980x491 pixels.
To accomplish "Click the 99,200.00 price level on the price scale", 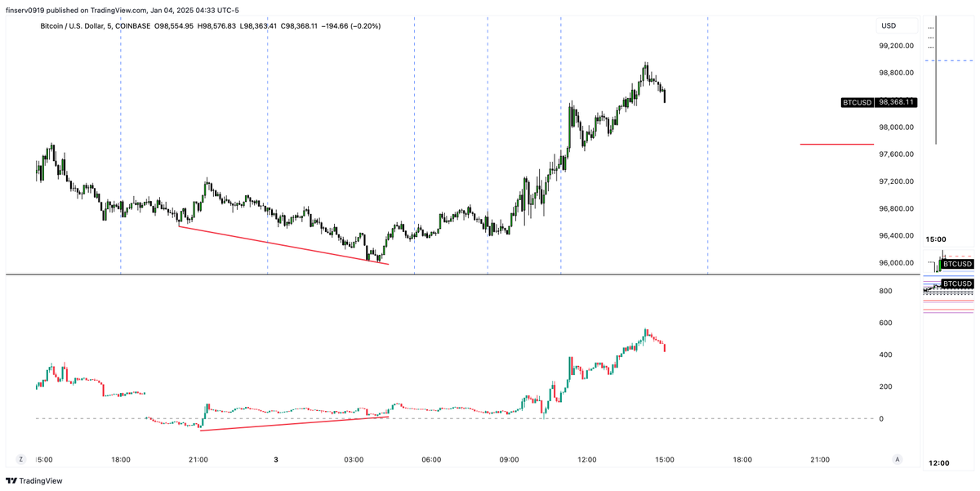I will pyautogui.click(x=895, y=46).
